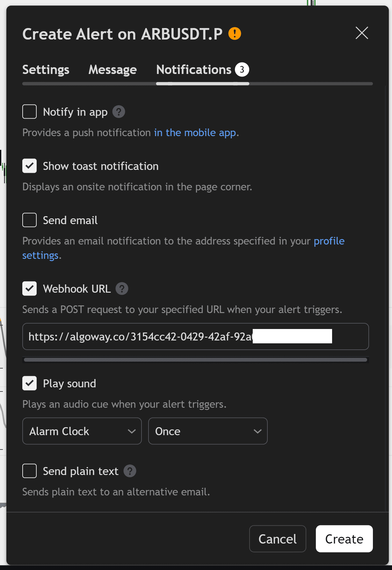The width and height of the screenshot is (392, 570).
Task: Uncheck Show toast notification
Action: [x=30, y=166]
